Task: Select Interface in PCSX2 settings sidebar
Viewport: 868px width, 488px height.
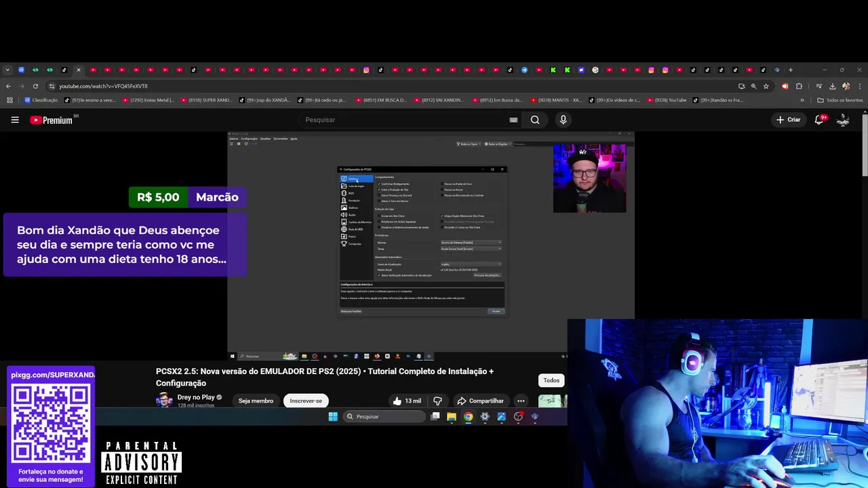Action: [356, 179]
